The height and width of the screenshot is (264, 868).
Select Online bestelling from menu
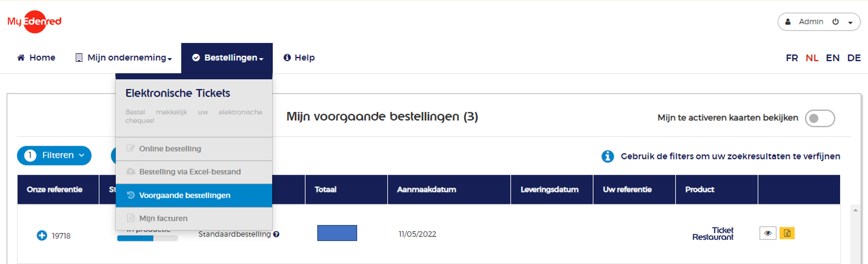click(x=170, y=149)
